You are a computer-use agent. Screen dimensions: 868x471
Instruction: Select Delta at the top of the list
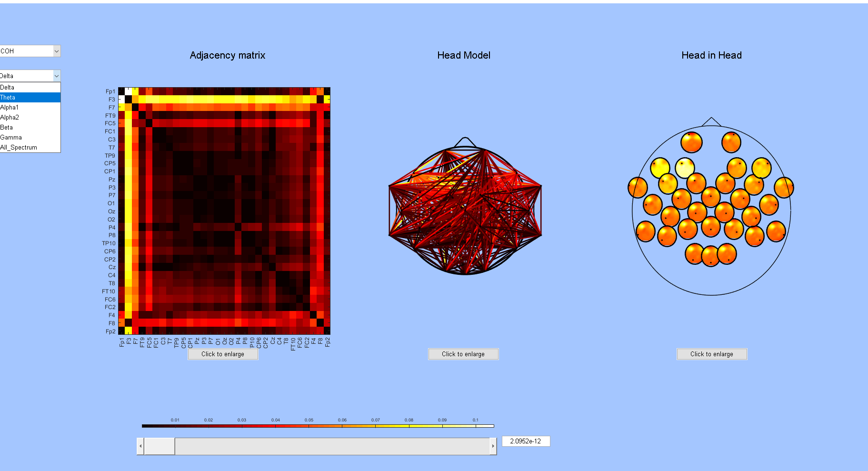tap(30, 87)
